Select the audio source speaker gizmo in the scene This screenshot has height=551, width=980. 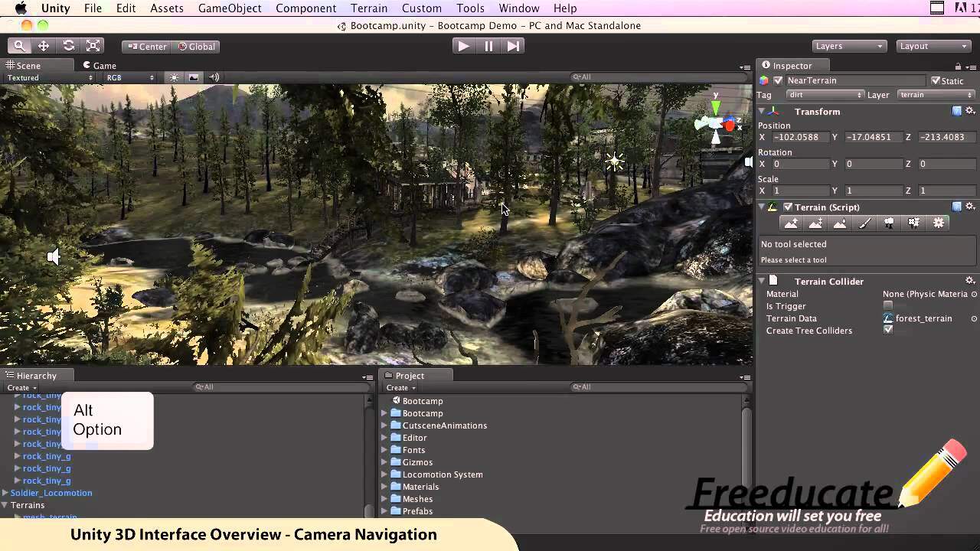coord(53,257)
